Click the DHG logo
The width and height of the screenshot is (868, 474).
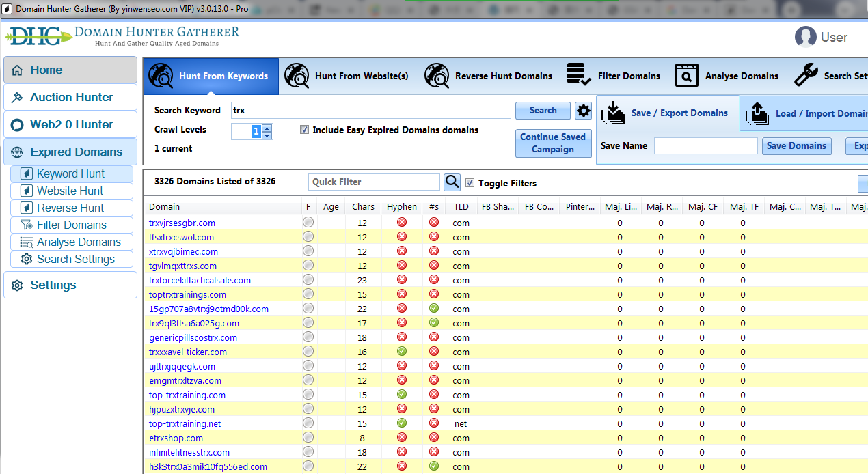point(38,37)
